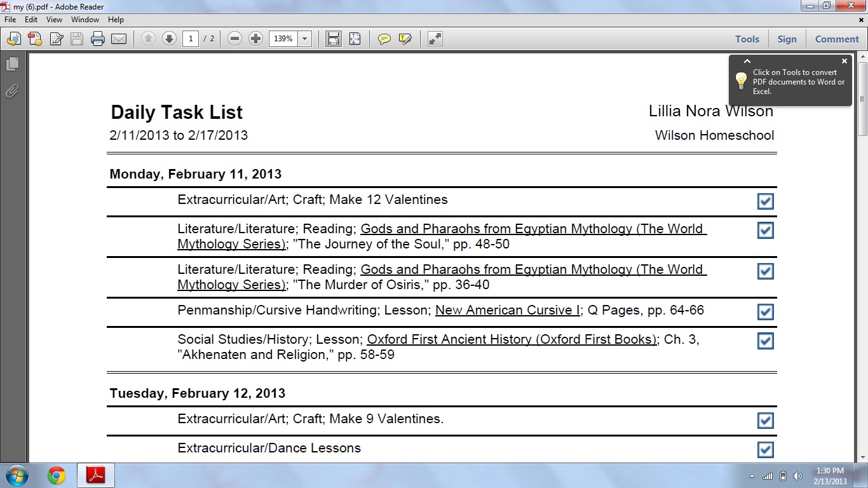Click the zoom in plus button

[x=255, y=39]
